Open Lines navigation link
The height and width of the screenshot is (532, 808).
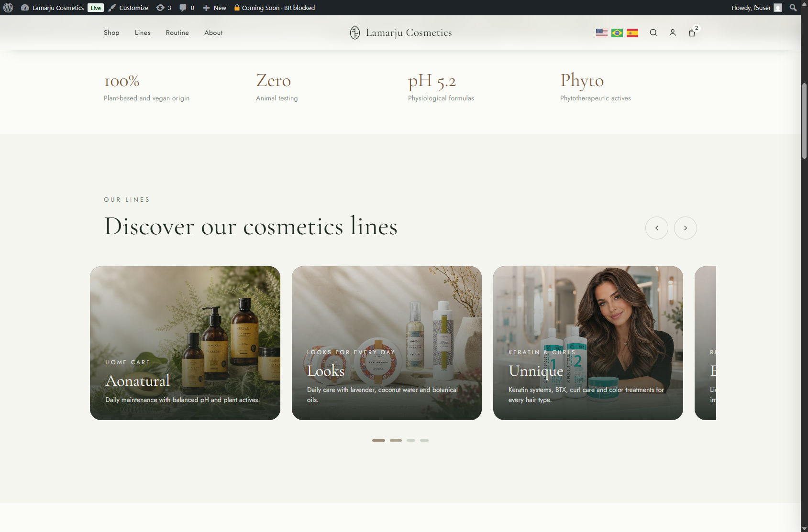[x=143, y=33]
